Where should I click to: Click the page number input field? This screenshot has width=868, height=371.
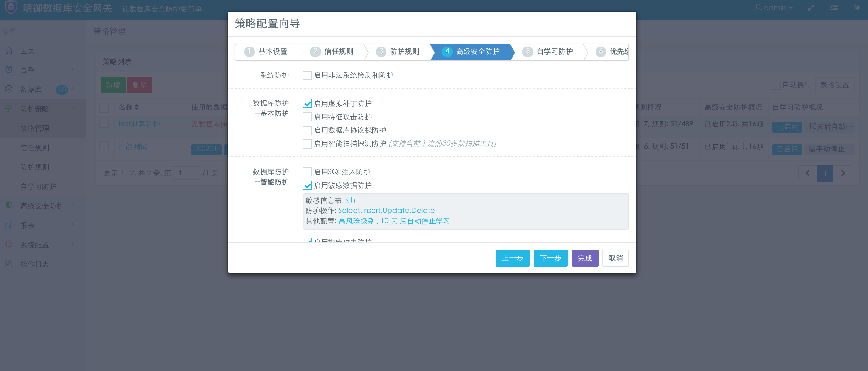tap(186, 173)
